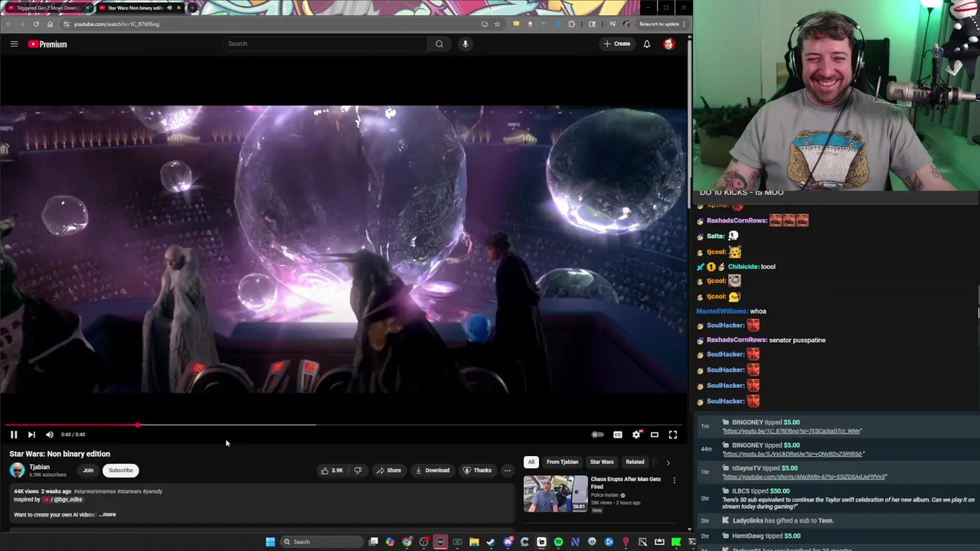Bookmark this page with star icon

(x=497, y=24)
